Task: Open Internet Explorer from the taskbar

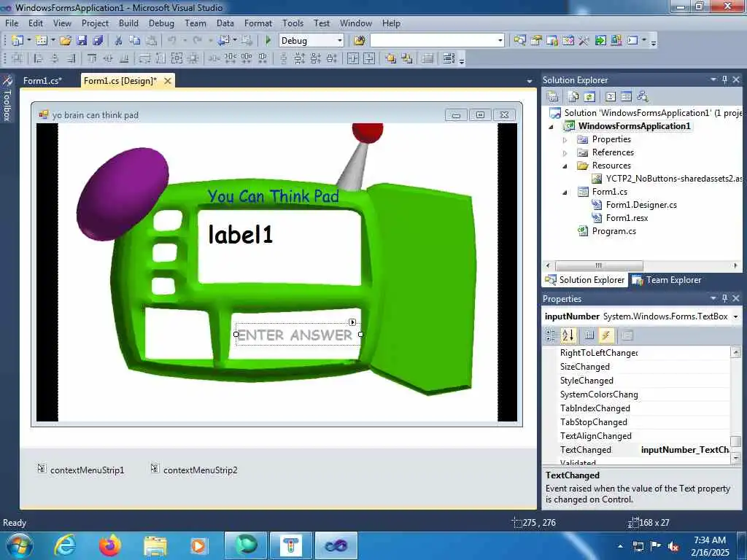Action: click(x=65, y=545)
